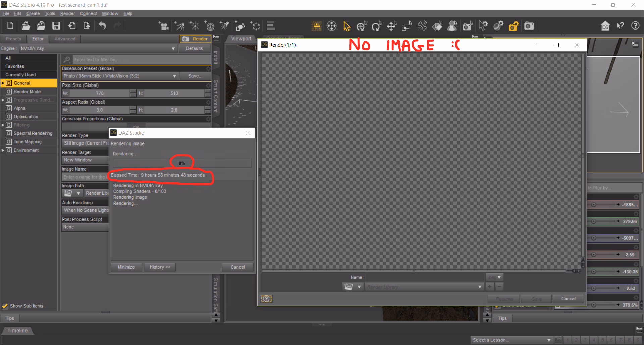Click the History << button
Screen dimensions: 644x345
point(160,267)
